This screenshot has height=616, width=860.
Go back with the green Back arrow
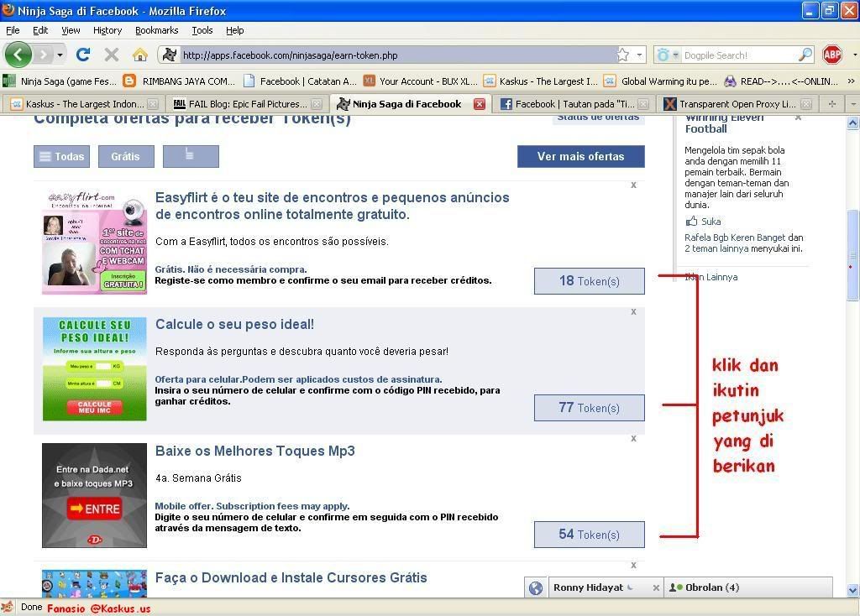pyautogui.click(x=18, y=55)
